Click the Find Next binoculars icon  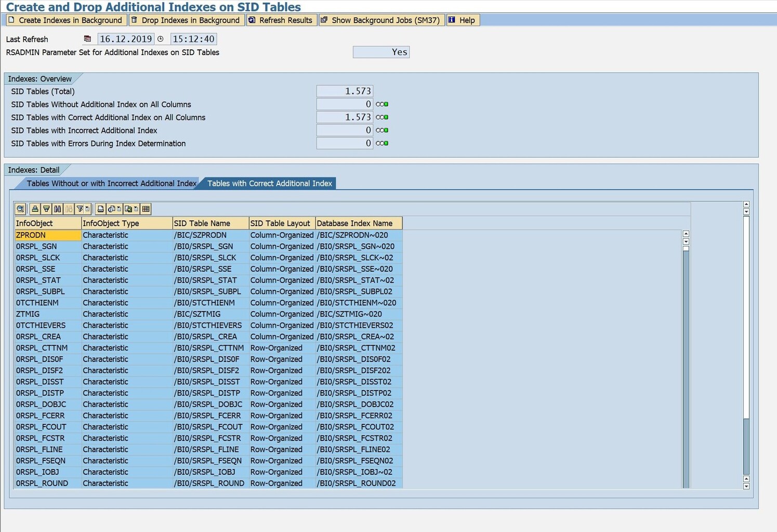(69, 209)
